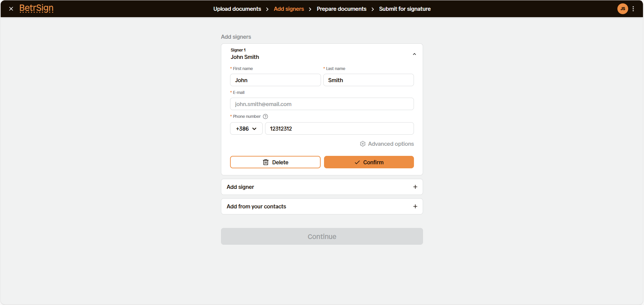The width and height of the screenshot is (644, 305).
Task: Click the E-mail input field
Action: (x=322, y=104)
